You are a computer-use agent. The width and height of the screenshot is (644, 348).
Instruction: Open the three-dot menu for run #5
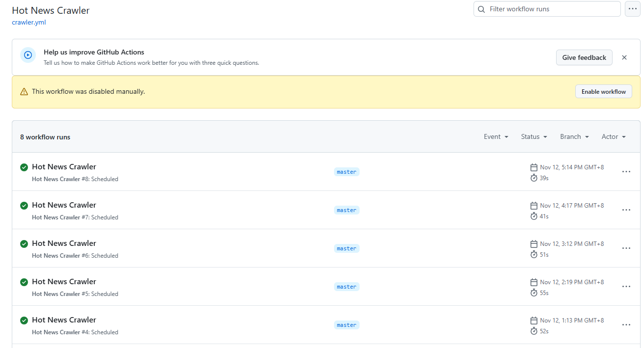tap(626, 287)
